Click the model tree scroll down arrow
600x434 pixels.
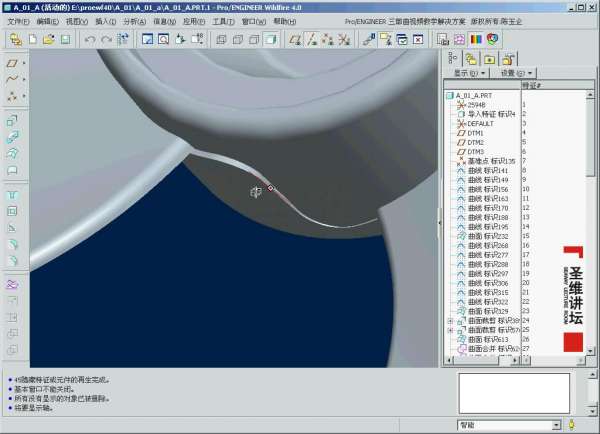click(x=590, y=350)
